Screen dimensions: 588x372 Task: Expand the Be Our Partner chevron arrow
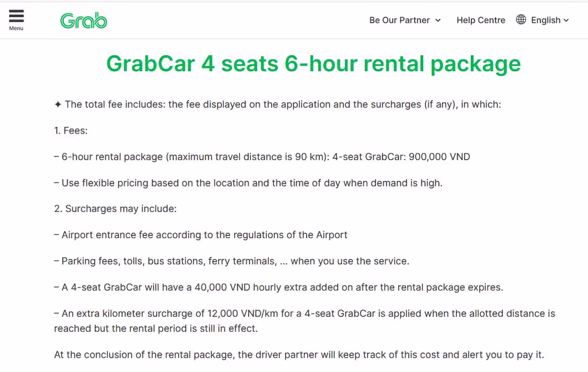tap(438, 20)
